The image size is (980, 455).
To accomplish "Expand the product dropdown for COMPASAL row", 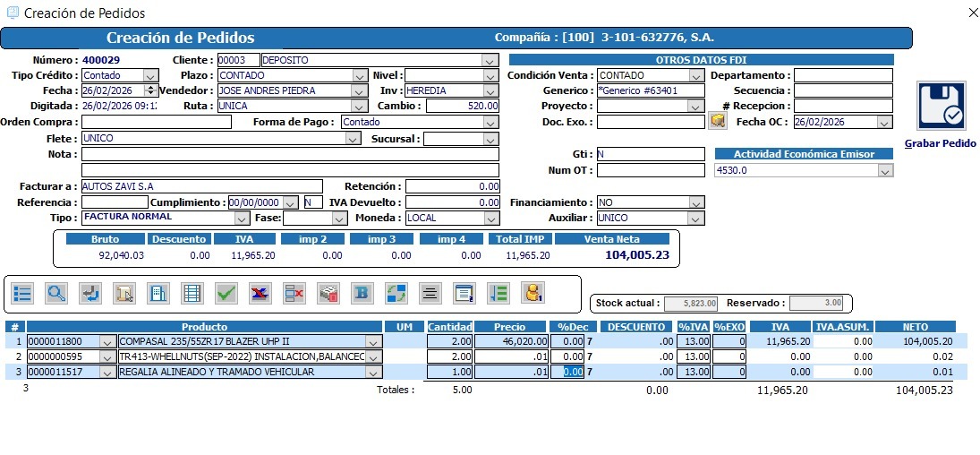I will coord(374,342).
